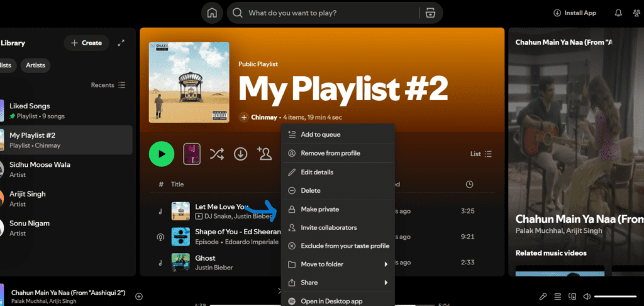Select My Playlist #2 in library
Image resolution: width=644 pixels, height=306 pixels.
click(65, 140)
